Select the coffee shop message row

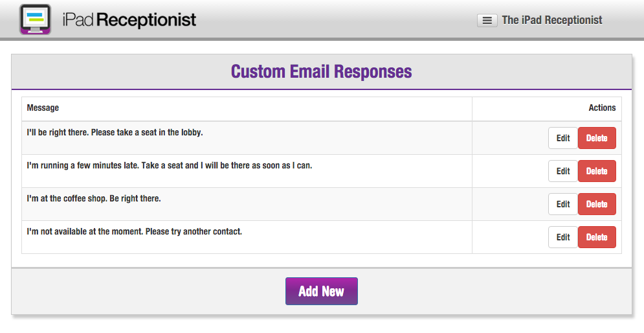(322, 204)
